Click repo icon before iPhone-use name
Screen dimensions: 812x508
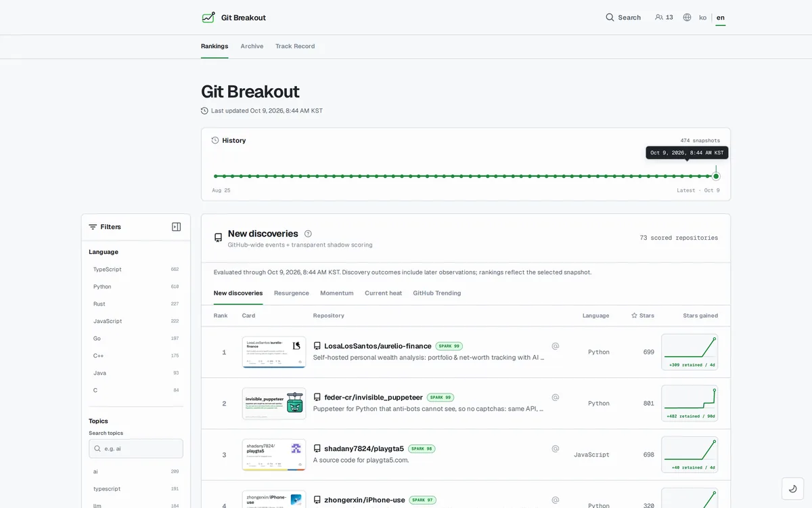click(x=317, y=500)
